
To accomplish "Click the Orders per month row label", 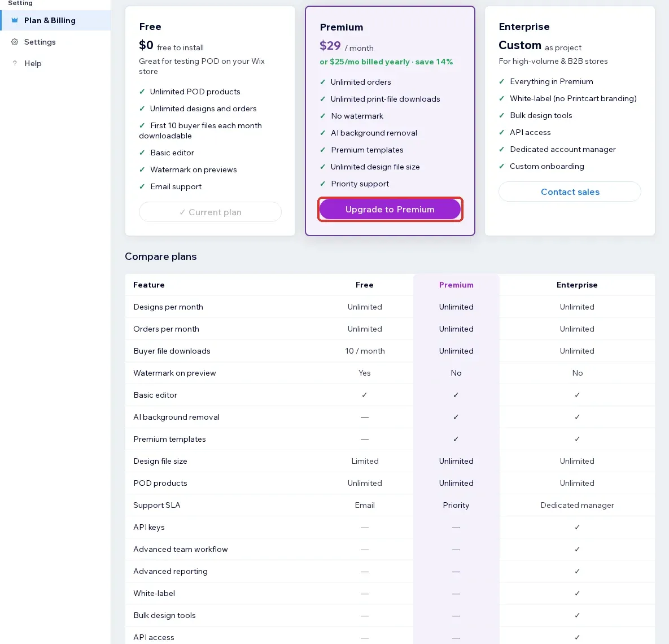I will point(166,329).
